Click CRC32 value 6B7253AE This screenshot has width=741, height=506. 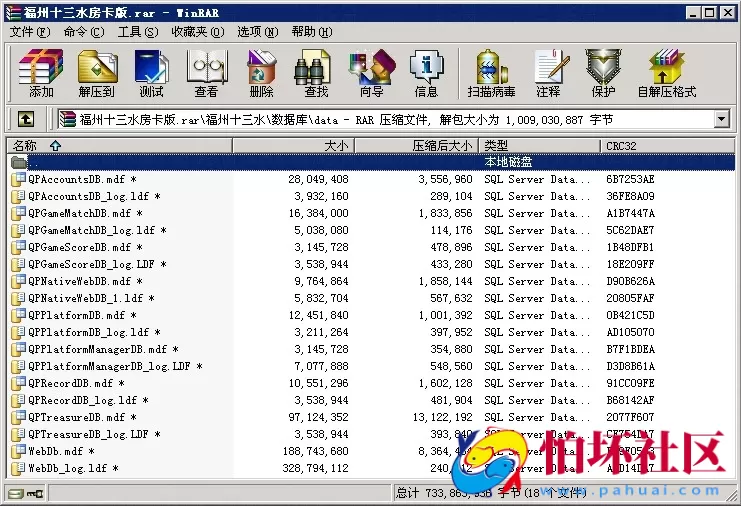pos(630,179)
